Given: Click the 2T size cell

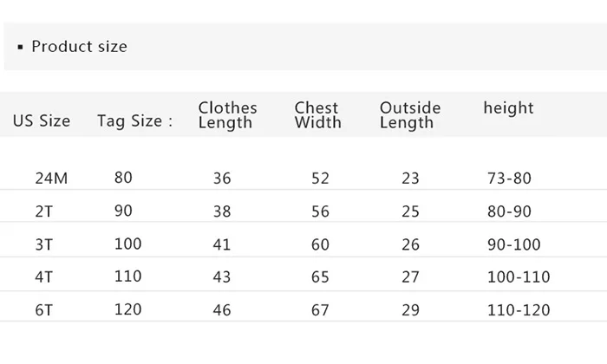Looking at the screenshot, I should [43, 211].
